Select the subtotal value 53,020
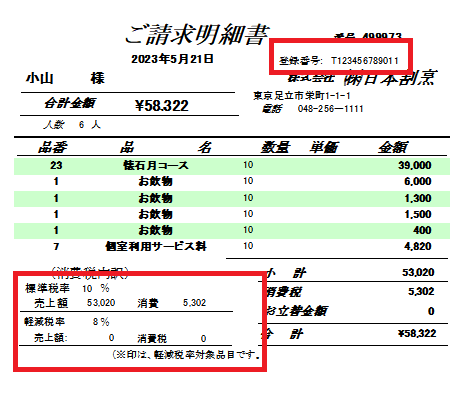This screenshot has width=457, height=412. tap(418, 272)
